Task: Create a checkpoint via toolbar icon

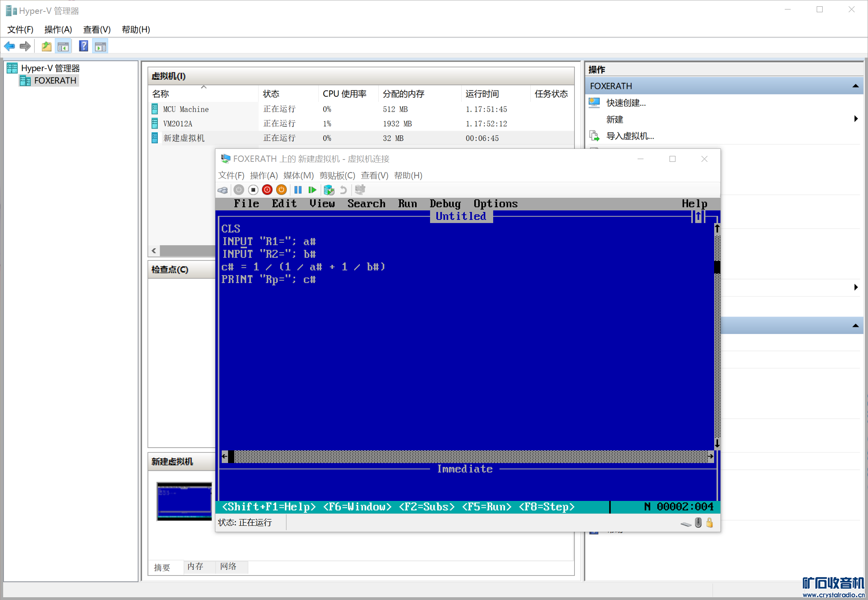Action: 329,190
